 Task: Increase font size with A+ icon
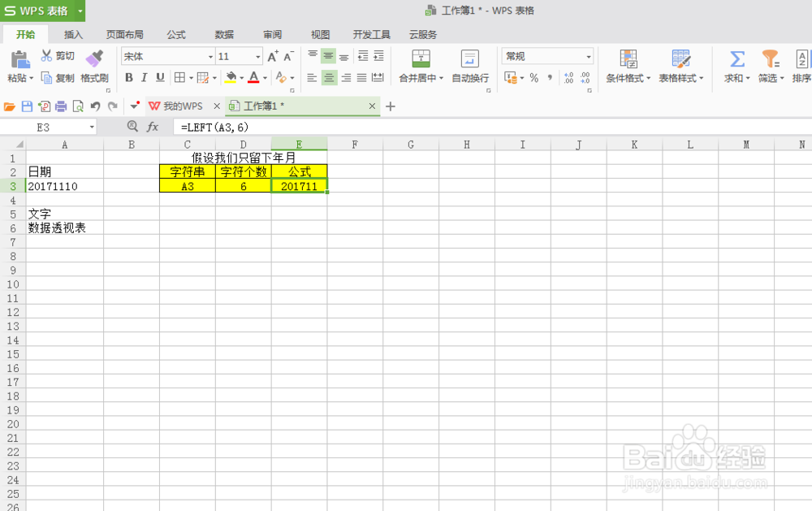coord(273,56)
